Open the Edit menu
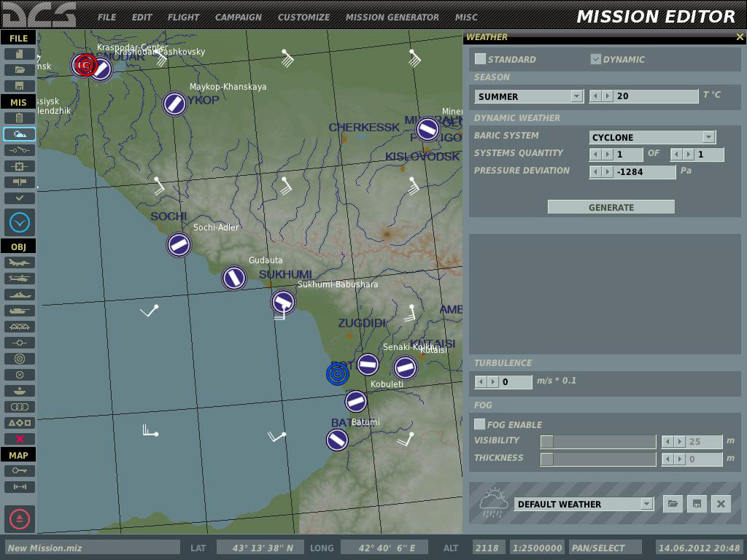This screenshot has width=747, height=560. click(142, 17)
